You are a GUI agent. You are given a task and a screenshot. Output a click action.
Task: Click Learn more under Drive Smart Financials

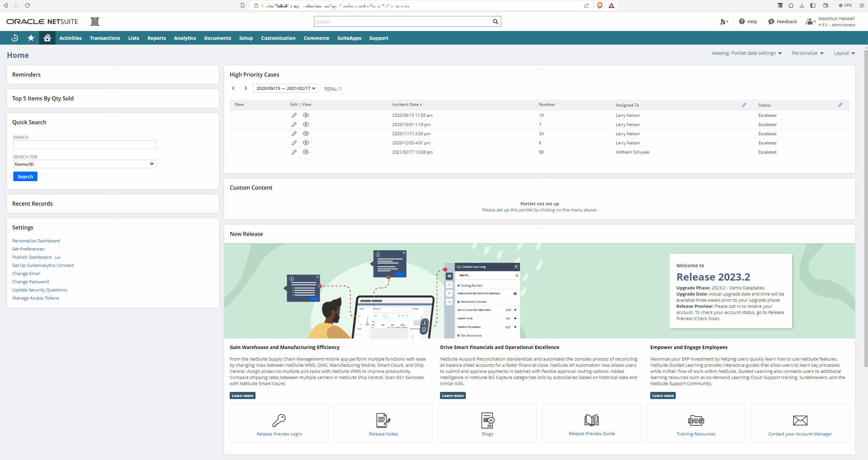tap(453, 396)
